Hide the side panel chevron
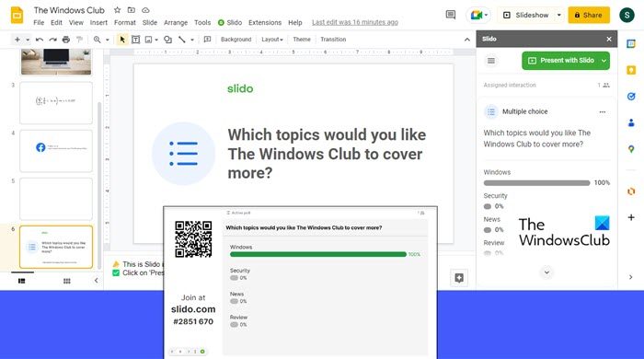 tap(631, 277)
